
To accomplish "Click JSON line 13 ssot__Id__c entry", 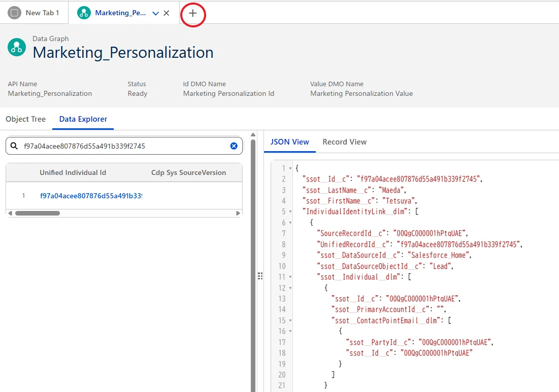I will (396, 299).
